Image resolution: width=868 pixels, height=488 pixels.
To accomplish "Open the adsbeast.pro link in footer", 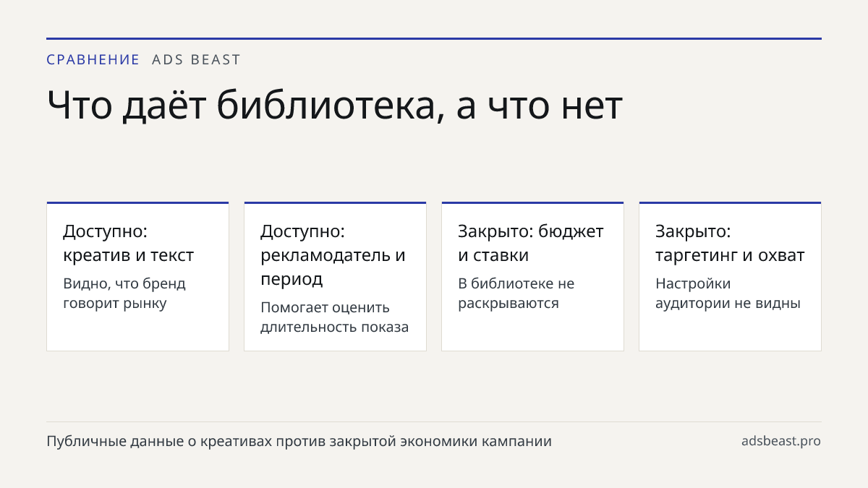I will click(781, 441).
